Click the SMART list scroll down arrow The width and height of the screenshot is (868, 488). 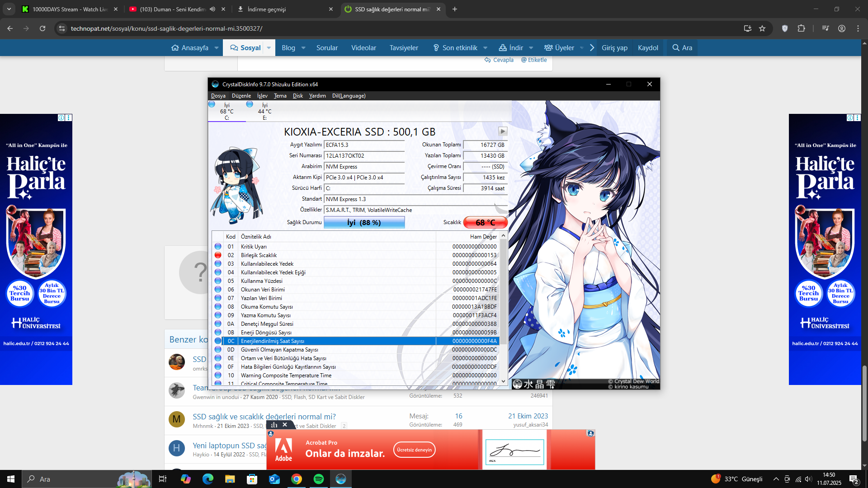coord(503,381)
